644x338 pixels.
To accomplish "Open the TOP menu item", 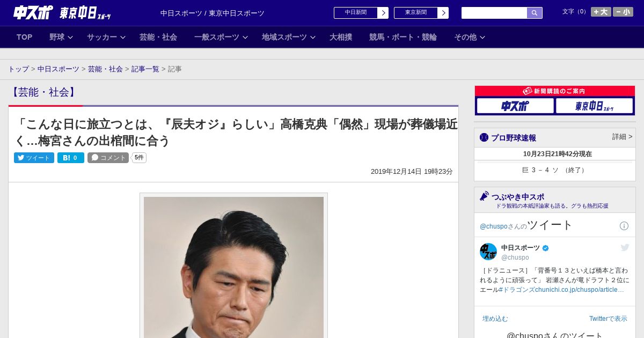I will click(x=24, y=37).
